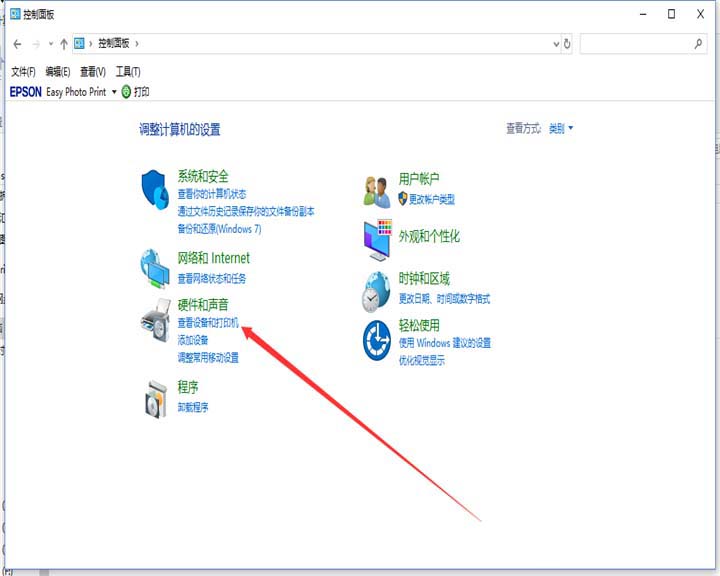Open 时钟和区域 category heading
Viewport: 720px width, 576px height.
click(x=424, y=278)
